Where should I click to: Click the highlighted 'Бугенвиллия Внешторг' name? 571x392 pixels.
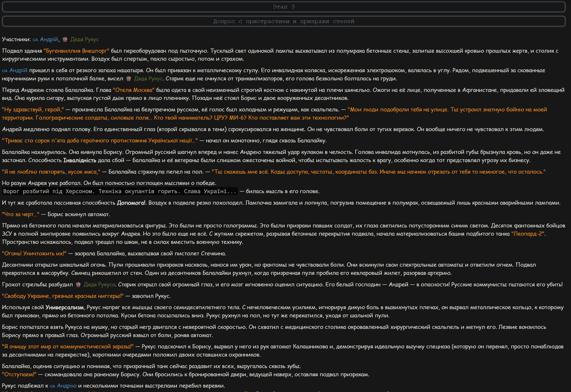76,51
